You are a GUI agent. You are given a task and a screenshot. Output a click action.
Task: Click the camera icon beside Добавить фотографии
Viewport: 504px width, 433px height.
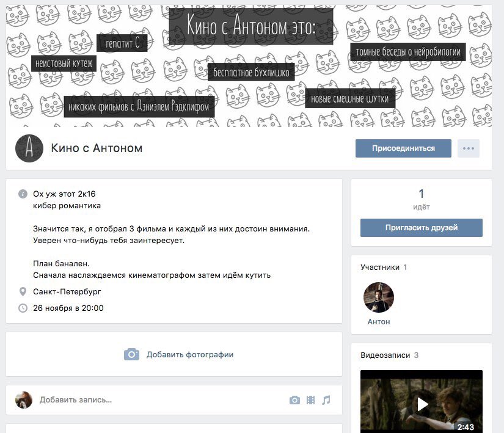click(x=131, y=354)
